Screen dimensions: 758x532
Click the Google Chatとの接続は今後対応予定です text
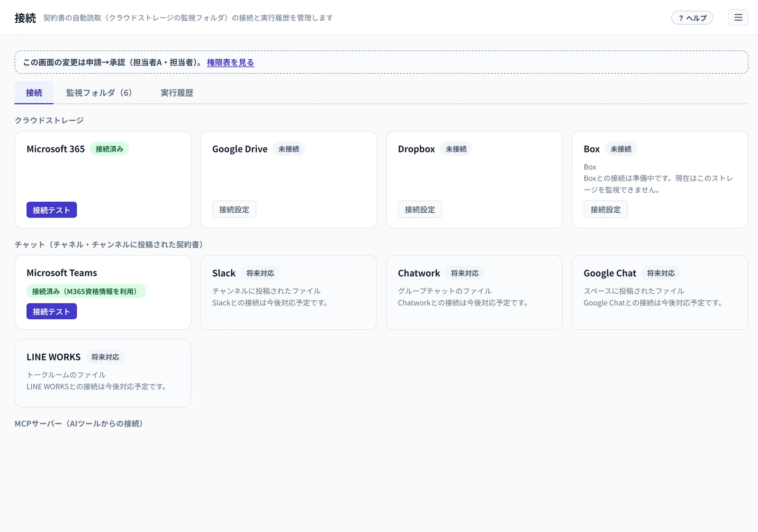[653, 303]
